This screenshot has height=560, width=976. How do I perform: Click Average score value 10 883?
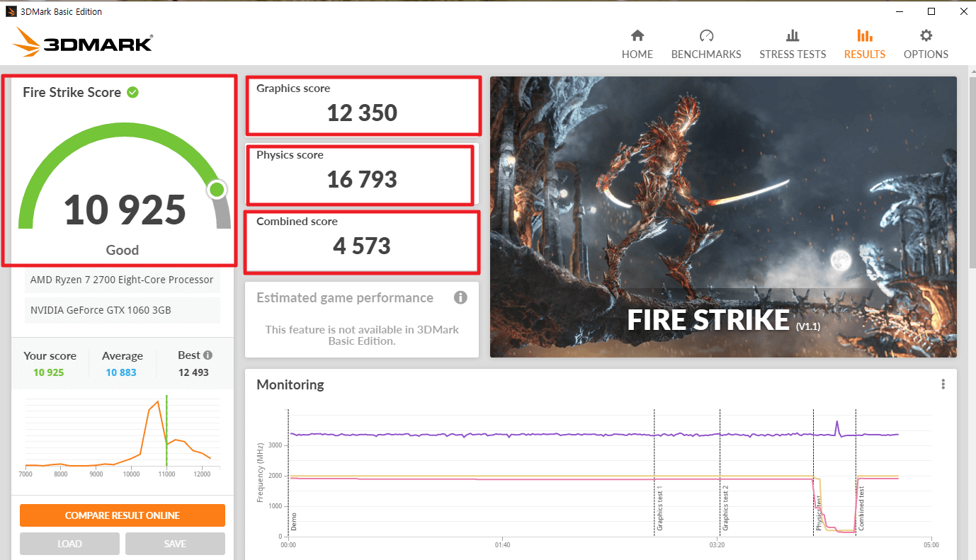(x=121, y=372)
